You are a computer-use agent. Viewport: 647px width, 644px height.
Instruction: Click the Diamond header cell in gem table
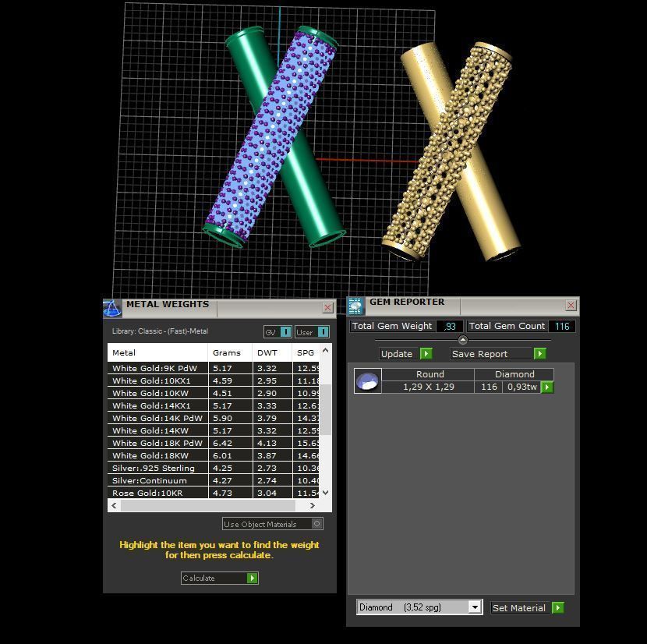pyautogui.click(x=514, y=374)
